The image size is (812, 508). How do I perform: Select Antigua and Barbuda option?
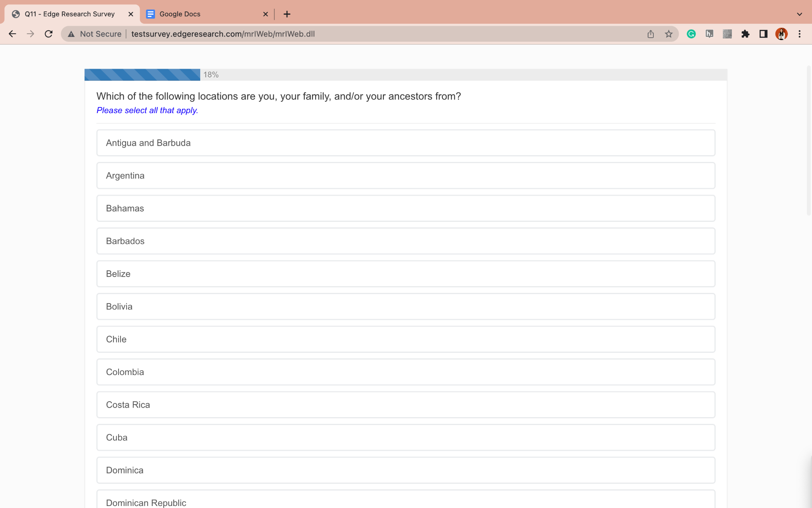pyautogui.click(x=406, y=143)
